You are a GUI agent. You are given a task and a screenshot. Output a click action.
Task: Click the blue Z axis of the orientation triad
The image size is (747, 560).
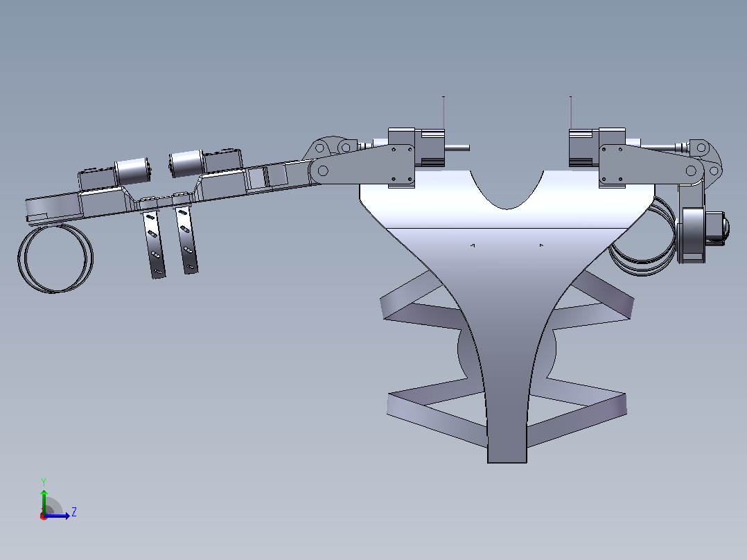[58, 516]
